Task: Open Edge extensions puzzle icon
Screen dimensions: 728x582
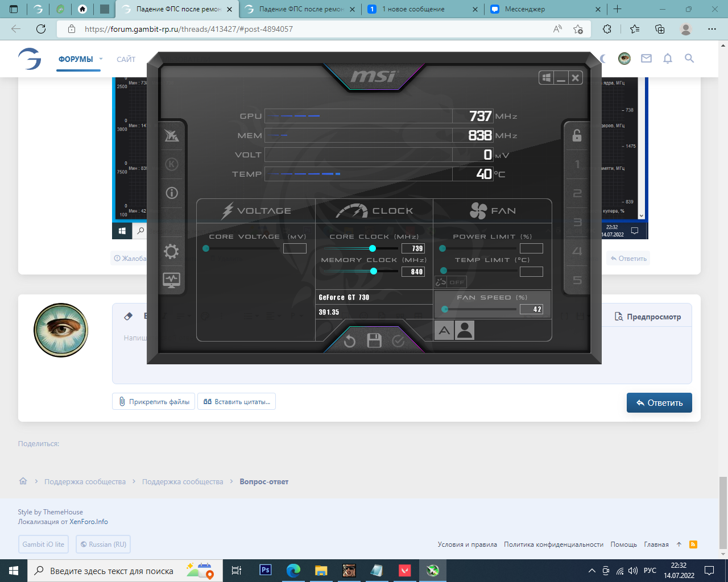Action: 607,29
